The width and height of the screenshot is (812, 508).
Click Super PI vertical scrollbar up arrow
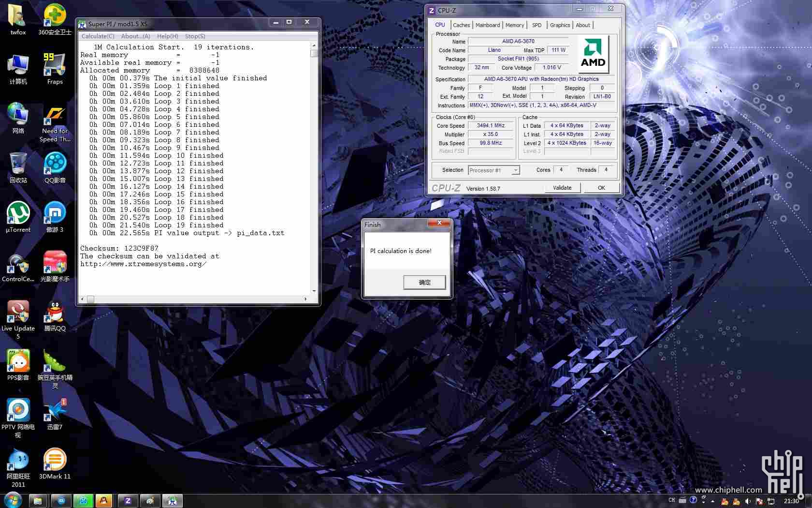[314, 45]
